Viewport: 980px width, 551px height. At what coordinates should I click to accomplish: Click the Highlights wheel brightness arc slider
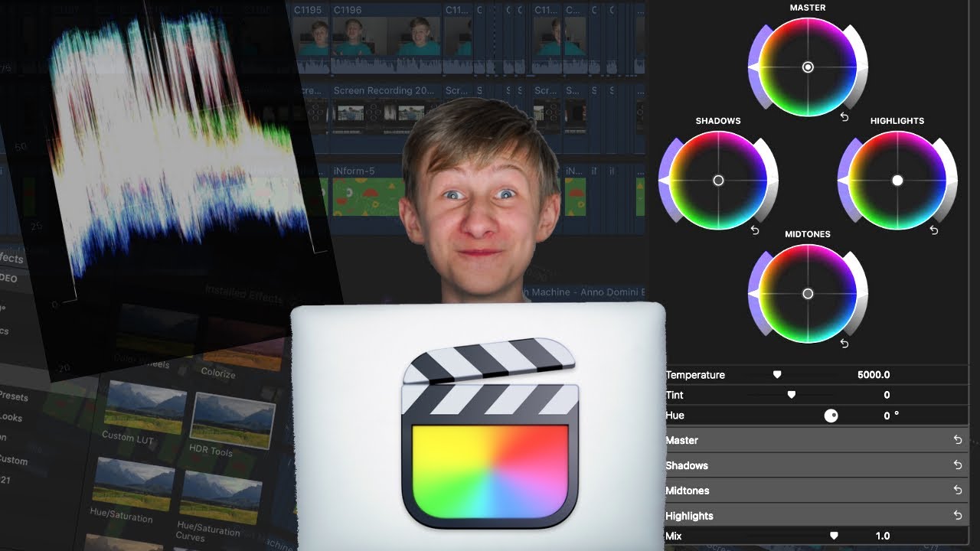[x=950, y=181]
